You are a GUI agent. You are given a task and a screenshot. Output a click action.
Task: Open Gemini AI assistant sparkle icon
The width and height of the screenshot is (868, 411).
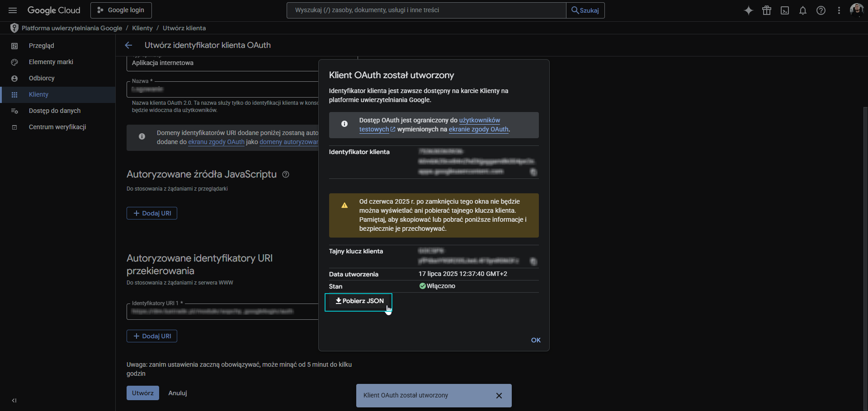pyautogui.click(x=749, y=10)
